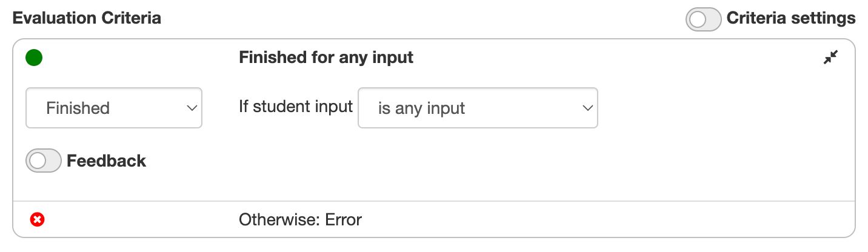
Task: Click the "Evaluation Criteria" heading
Action: pos(87,18)
